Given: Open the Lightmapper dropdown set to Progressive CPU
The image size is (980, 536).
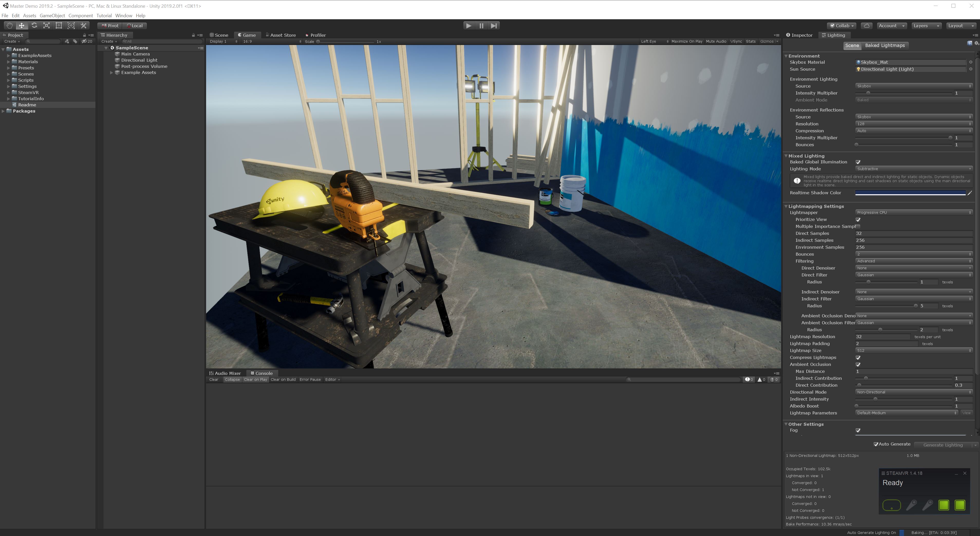Looking at the screenshot, I should (x=913, y=212).
